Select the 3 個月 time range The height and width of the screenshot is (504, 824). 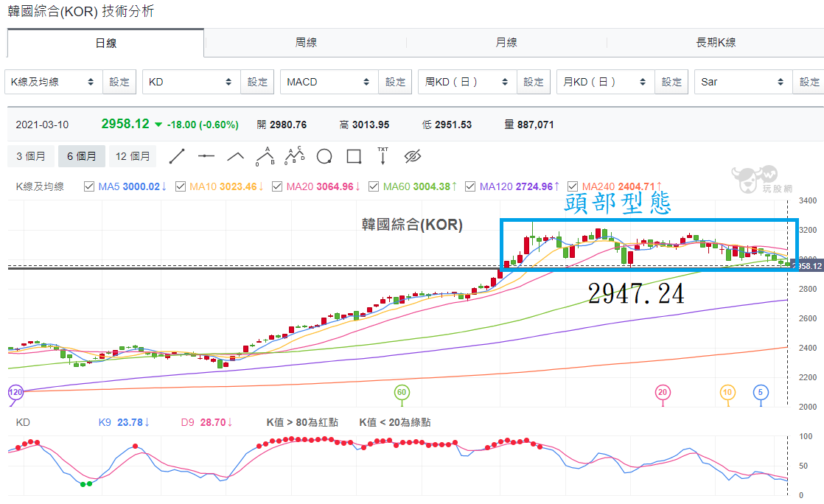pos(30,156)
